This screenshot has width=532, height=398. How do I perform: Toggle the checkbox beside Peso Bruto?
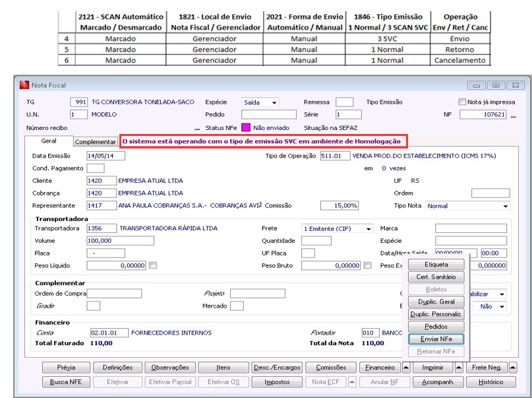coord(367,265)
